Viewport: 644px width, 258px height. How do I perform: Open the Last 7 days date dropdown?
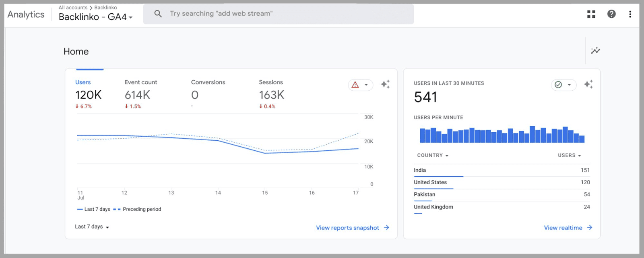92,227
